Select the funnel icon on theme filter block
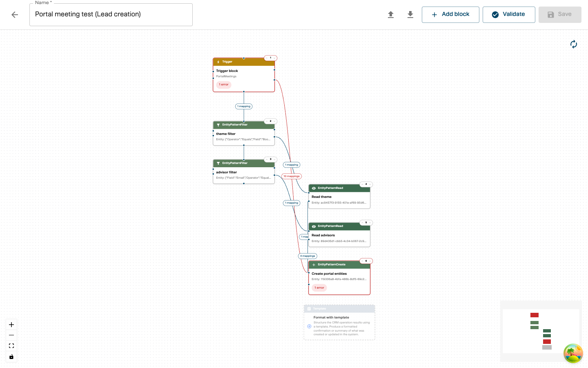Viewport: 588px width, 368px height. tap(218, 125)
